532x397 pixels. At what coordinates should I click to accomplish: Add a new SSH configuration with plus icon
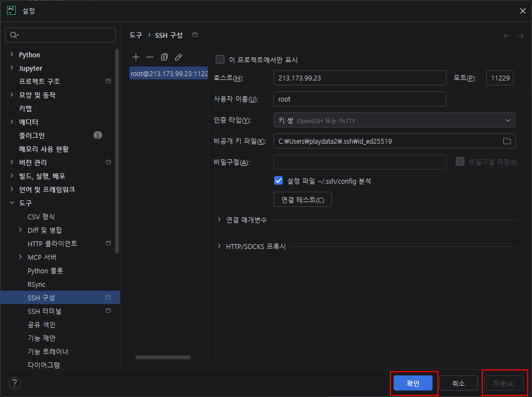point(136,57)
